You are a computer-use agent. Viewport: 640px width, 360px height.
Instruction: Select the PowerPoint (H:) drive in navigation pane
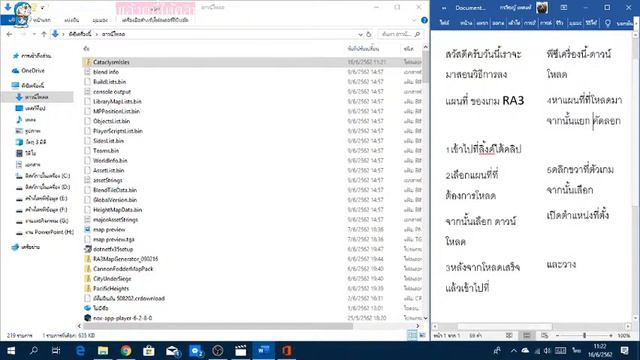44,232
